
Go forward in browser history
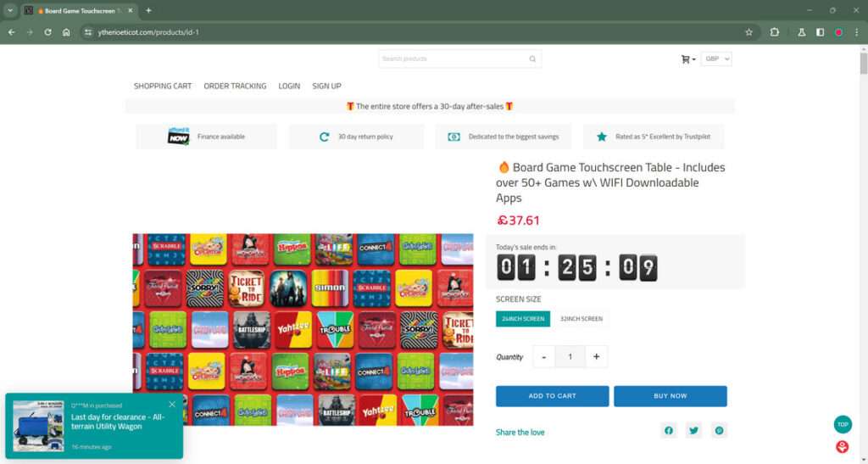tap(30, 32)
